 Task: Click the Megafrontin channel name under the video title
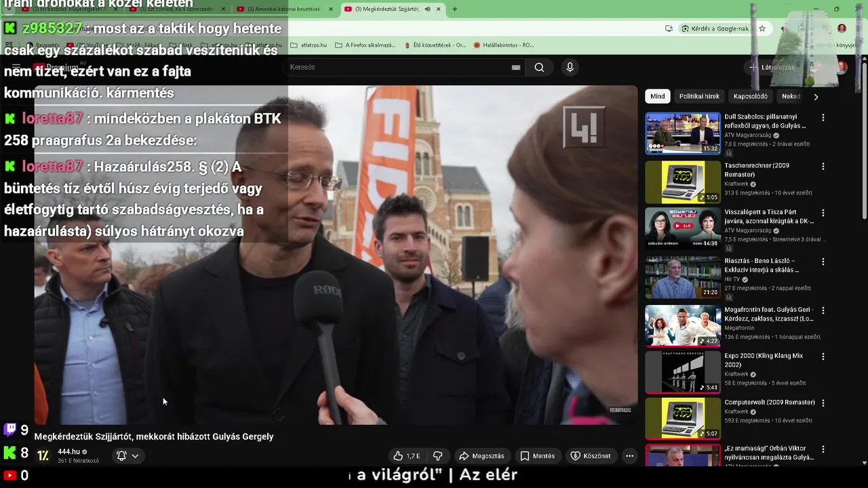point(739,328)
